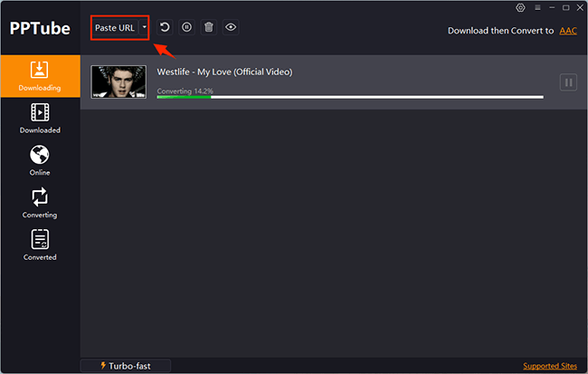Pause the Westlife My Love download

point(568,82)
